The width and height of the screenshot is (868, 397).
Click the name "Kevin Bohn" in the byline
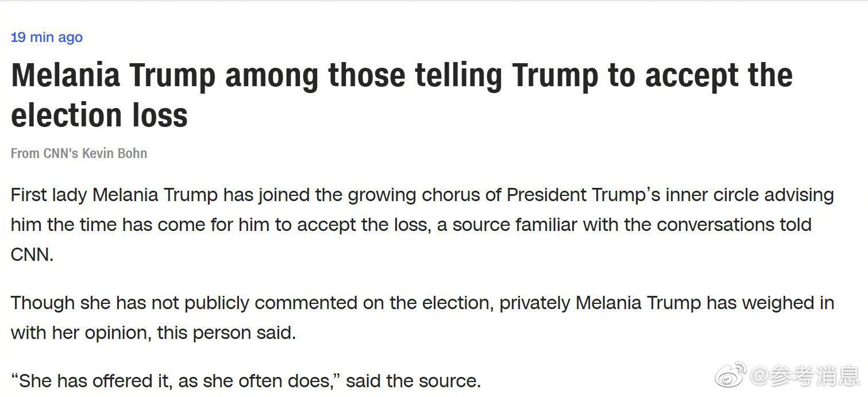[114, 153]
